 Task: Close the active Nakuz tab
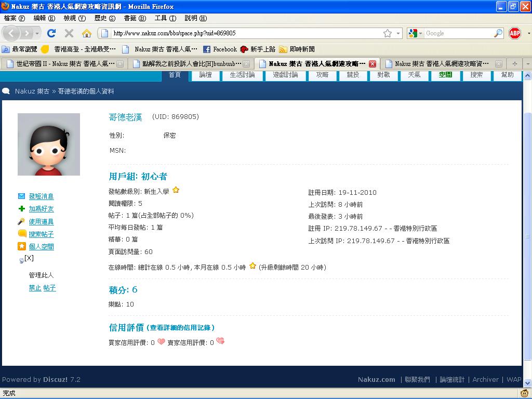point(372,64)
